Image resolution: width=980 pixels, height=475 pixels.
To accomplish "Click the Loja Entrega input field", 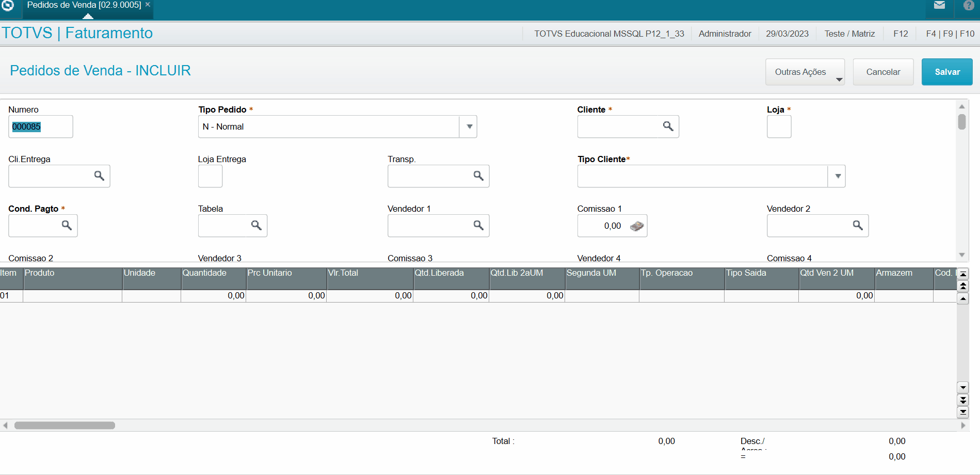I will [210, 176].
